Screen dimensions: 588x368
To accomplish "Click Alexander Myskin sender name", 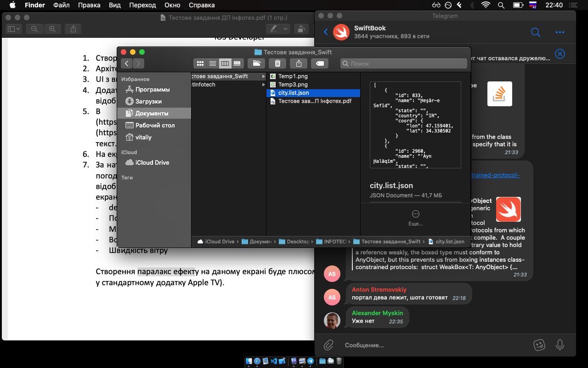I will tap(377, 313).
